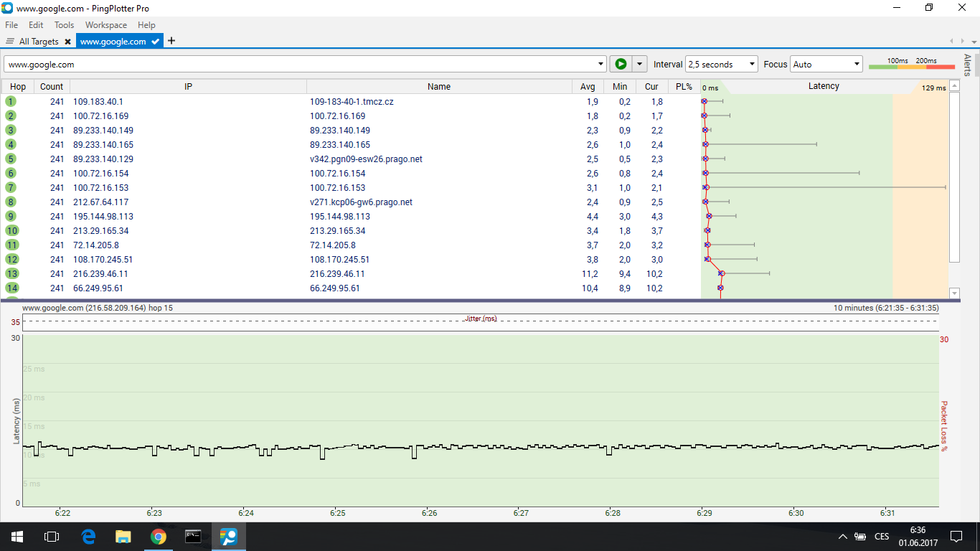Open the Focus dropdown showing Auto

[826, 64]
